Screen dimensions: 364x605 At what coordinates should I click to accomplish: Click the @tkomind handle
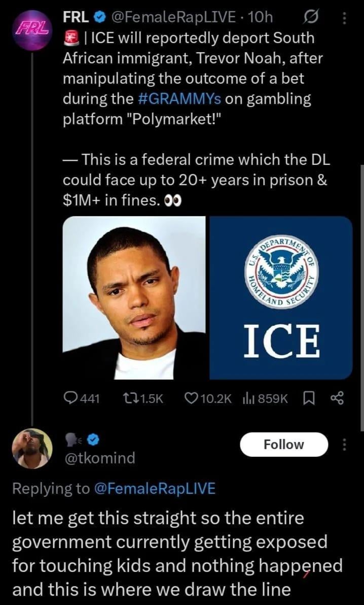[99, 458]
